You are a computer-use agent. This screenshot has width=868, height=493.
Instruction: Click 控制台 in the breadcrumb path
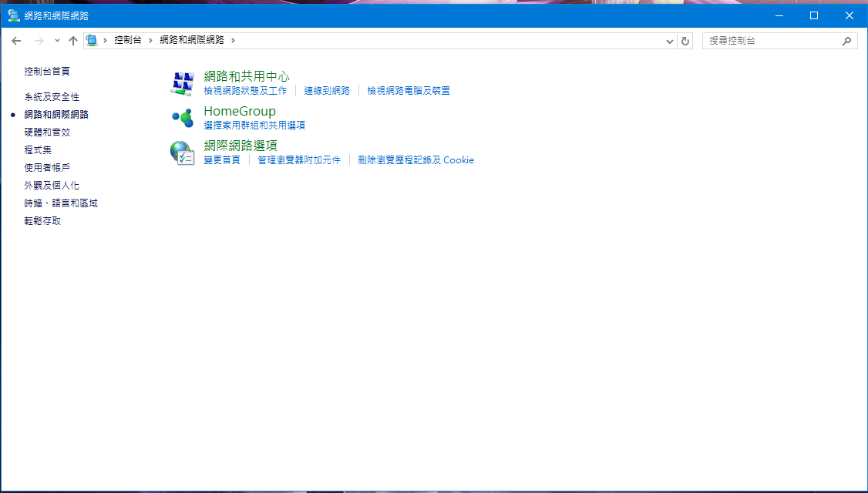click(128, 40)
